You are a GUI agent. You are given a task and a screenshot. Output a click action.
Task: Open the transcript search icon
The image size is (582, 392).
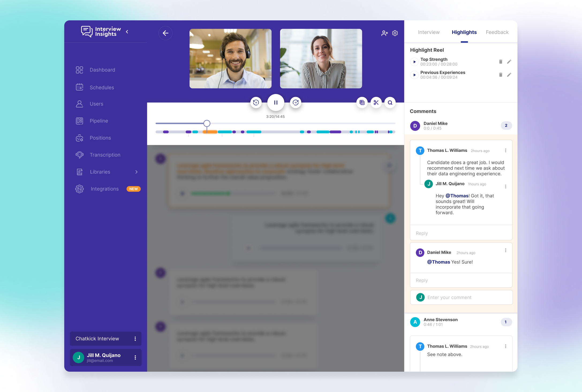[x=390, y=102]
